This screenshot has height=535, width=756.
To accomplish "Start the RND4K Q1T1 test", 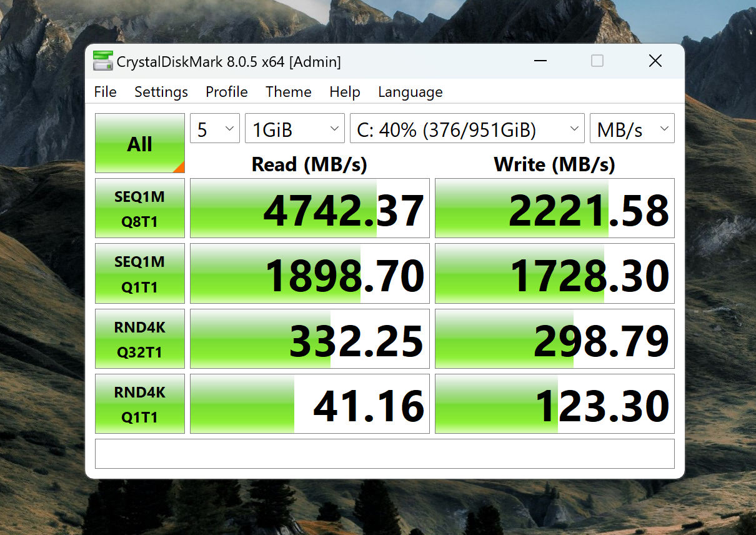I will pos(140,403).
